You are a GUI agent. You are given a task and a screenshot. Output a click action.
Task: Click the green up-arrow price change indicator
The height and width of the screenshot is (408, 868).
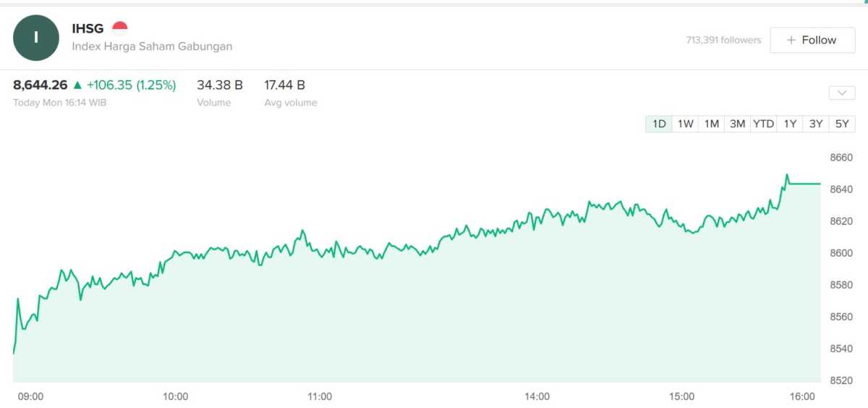tap(77, 85)
